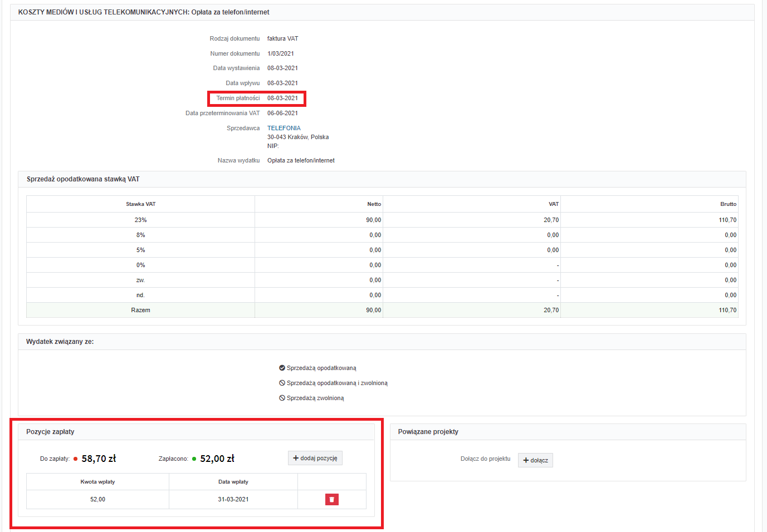Click the 'dołącz' project button

pyautogui.click(x=535, y=460)
